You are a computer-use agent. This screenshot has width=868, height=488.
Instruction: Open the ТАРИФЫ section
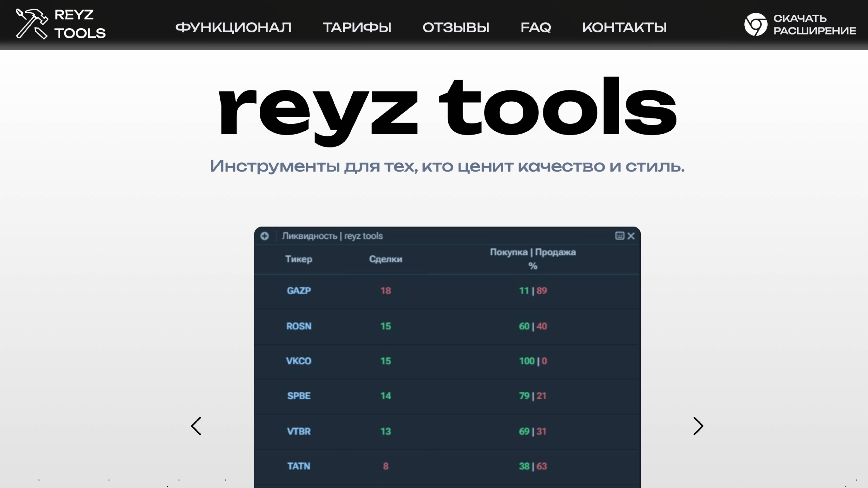(x=357, y=27)
